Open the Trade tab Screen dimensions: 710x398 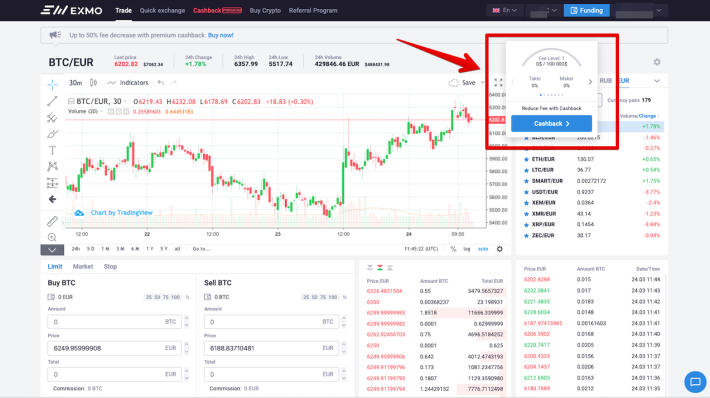(x=123, y=10)
